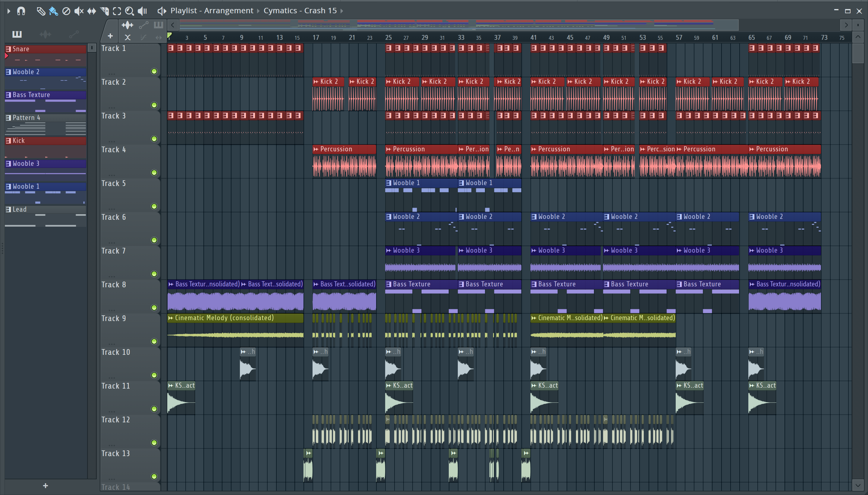
Task: Open the menu of the first Percussion clip
Action: coord(316,149)
